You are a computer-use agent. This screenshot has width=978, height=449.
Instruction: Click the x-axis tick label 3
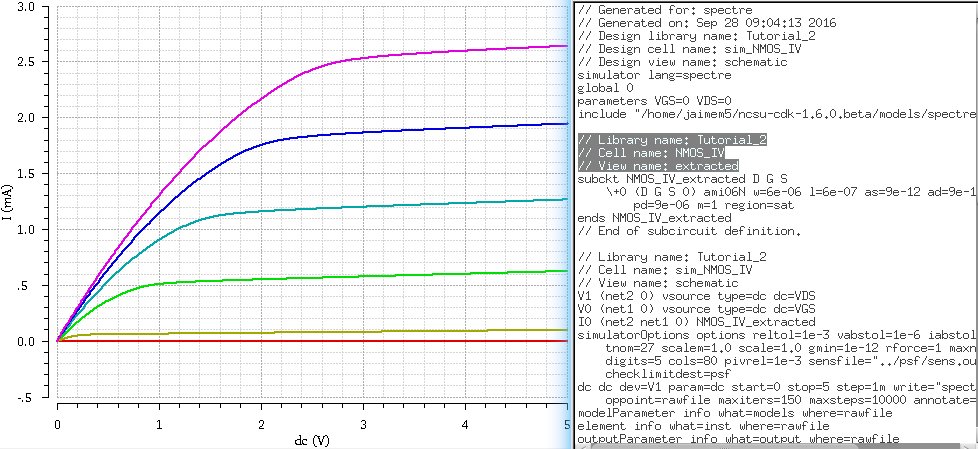363,425
